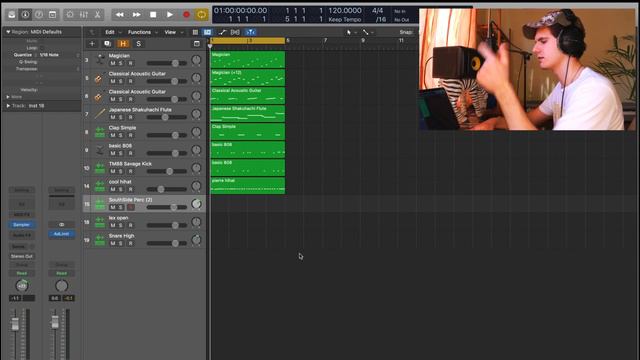Open the Smart Controls icon
Image resolution: width=640 pixels, height=360 pixels.
click(70, 15)
